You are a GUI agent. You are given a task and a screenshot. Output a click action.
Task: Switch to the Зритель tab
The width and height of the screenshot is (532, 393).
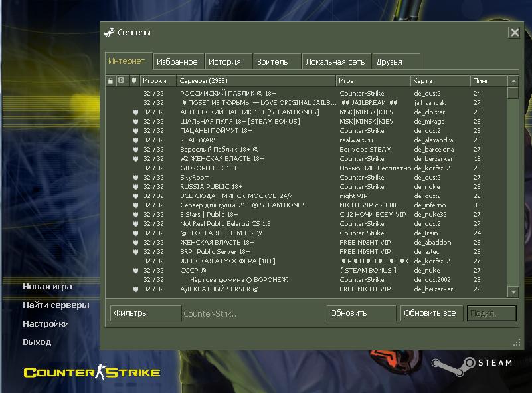[277, 61]
